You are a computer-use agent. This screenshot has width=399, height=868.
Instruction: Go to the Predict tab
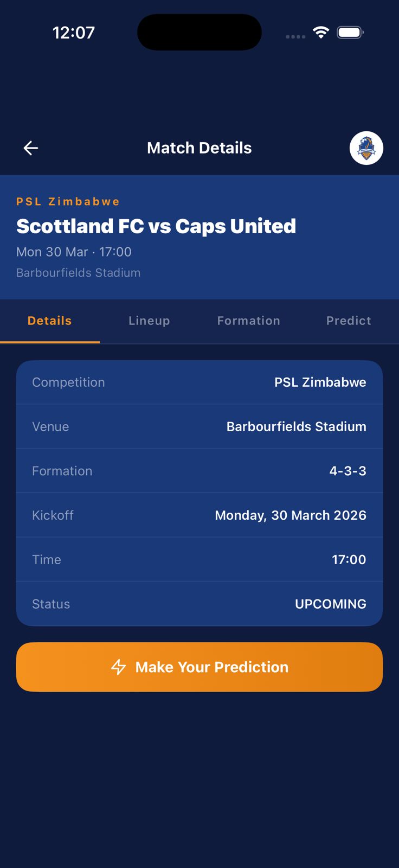point(349,321)
